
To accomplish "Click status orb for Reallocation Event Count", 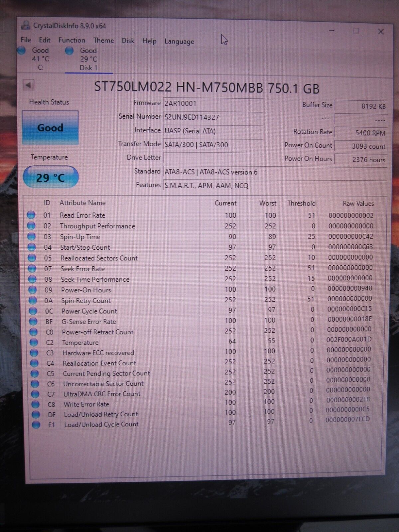I will [x=34, y=363].
